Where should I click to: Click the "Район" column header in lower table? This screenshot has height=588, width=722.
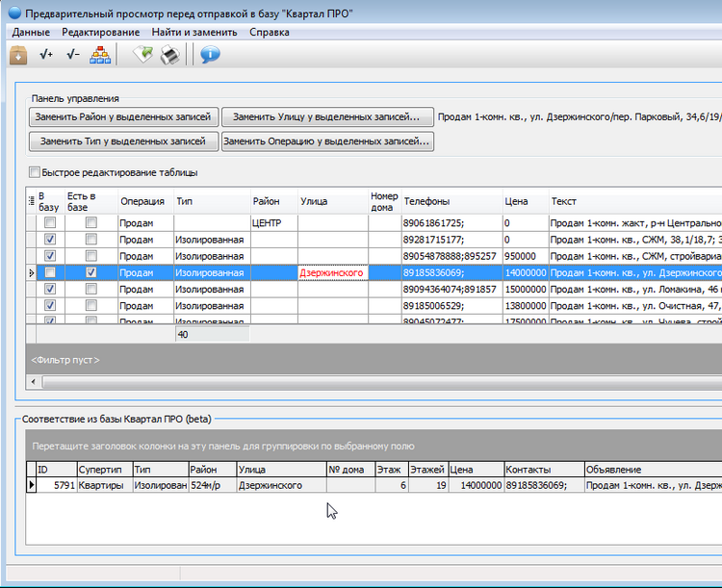coord(203,469)
